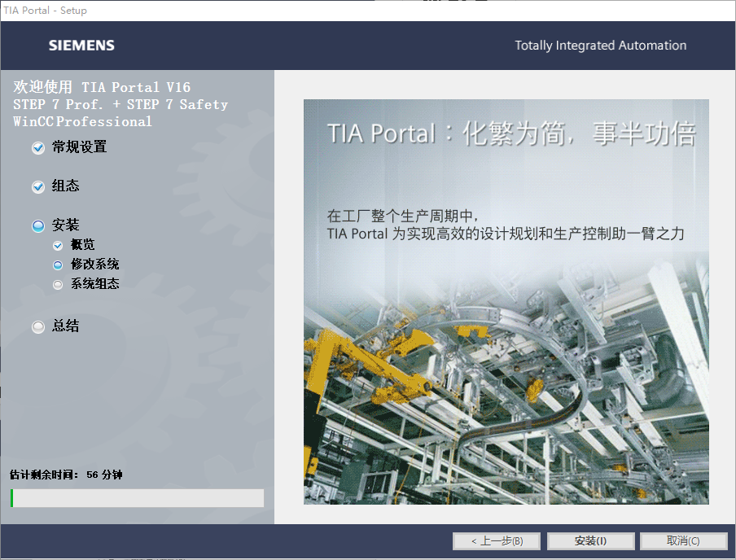Click the 概览 sub-step checkmark icon
Image resolution: width=736 pixels, height=560 pixels.
coord(58,246)
